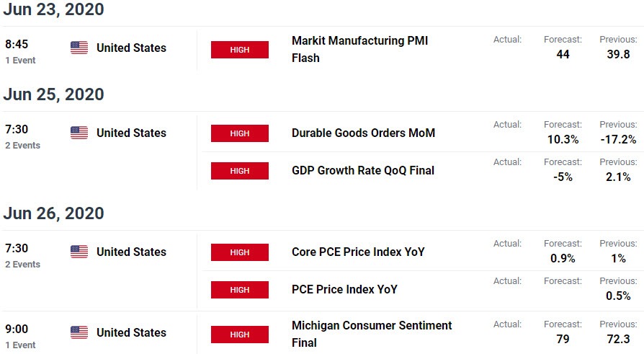
Task: Click the US flag for Jun 25 7:30
Action: pyautogui.click(x=79, y=133)
